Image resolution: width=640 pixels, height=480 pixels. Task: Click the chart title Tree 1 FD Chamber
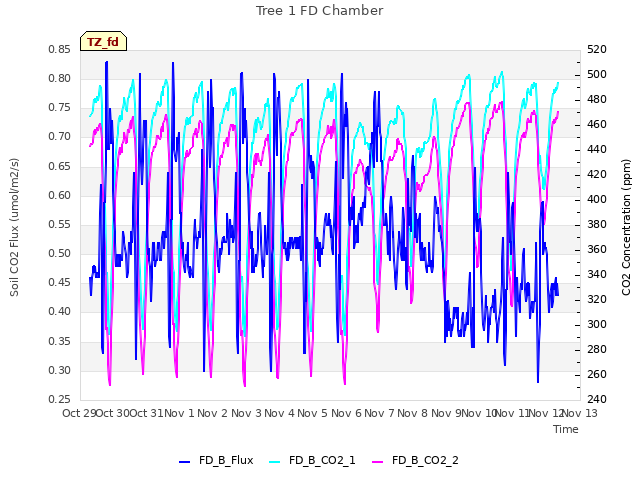(x=320, y=11)
